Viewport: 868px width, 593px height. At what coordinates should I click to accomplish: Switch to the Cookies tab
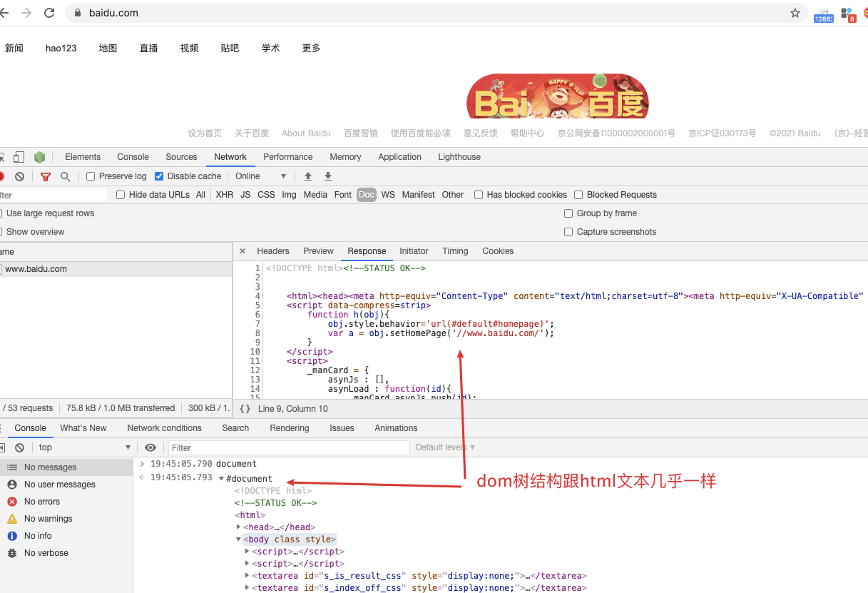click(498, 251)
